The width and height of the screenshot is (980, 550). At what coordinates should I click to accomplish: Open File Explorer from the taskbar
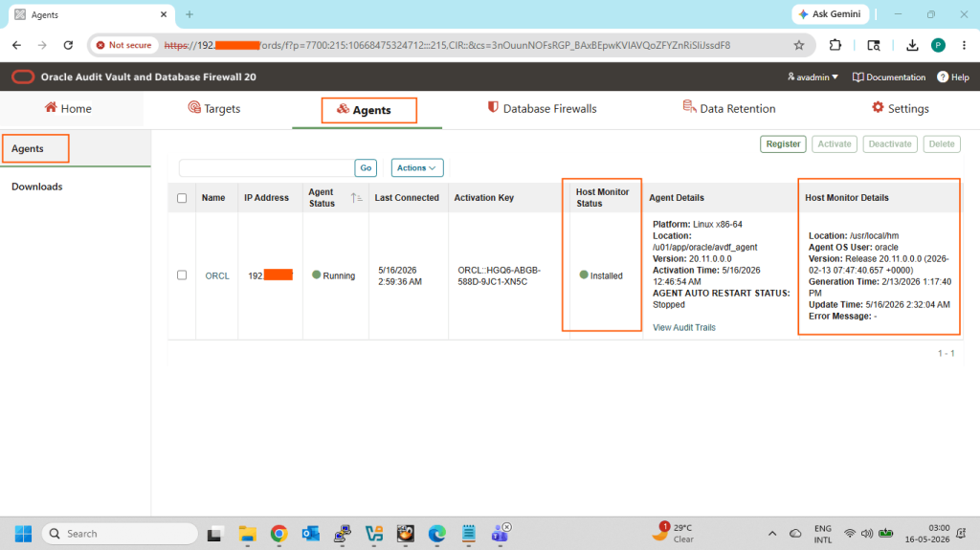click(248, 534)
